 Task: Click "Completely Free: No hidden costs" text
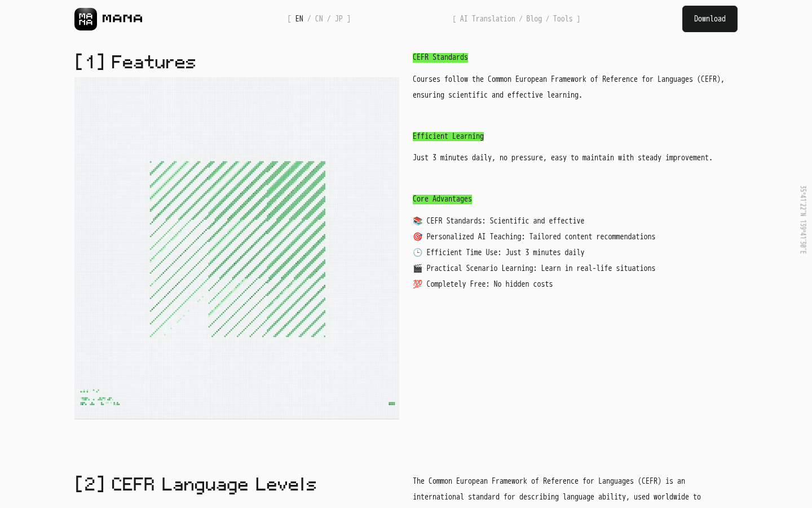(x=489, y=284)
